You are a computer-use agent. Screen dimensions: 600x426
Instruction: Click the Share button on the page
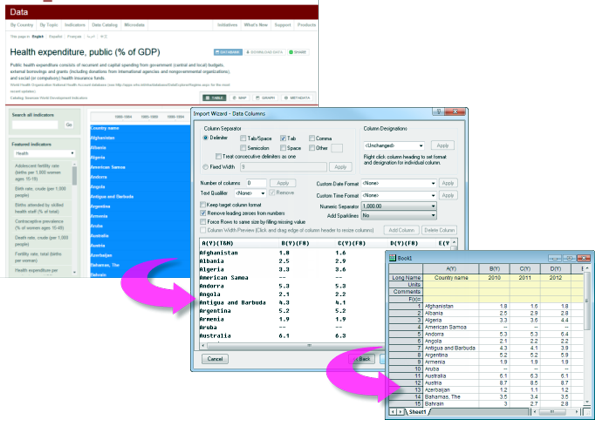click(x=297, y=51)
